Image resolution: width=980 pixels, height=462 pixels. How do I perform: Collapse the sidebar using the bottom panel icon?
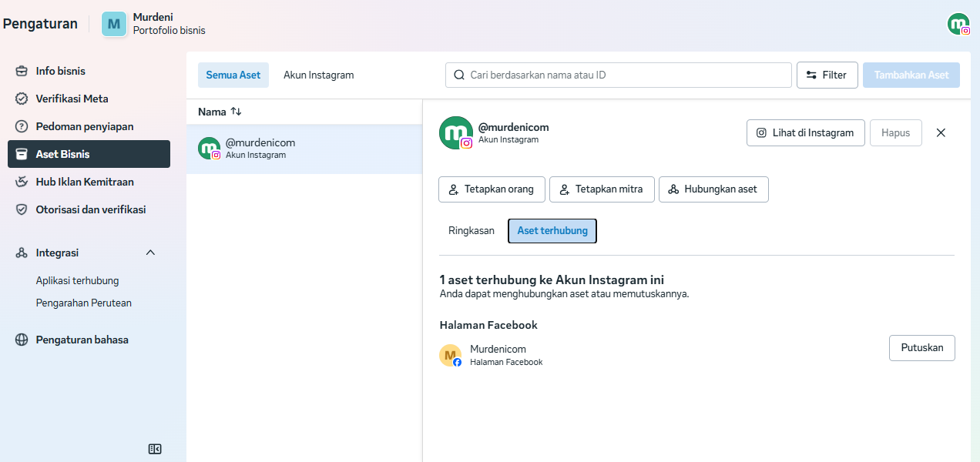(155, 449)
